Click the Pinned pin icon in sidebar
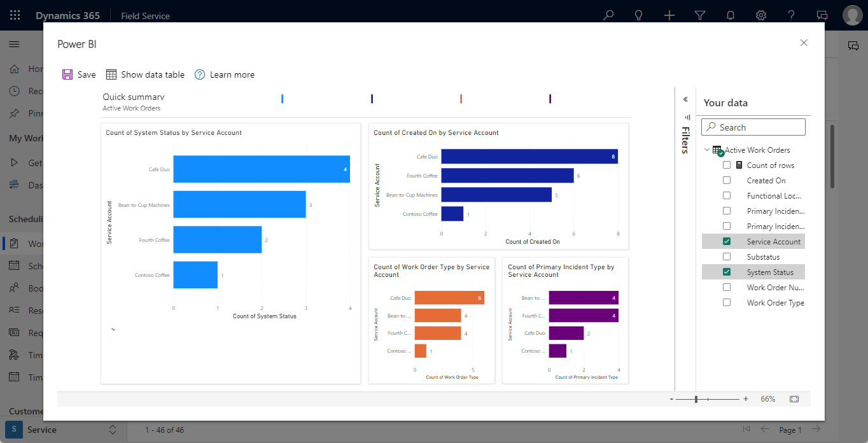Screen dimensions: 868x443 [15, 113]
